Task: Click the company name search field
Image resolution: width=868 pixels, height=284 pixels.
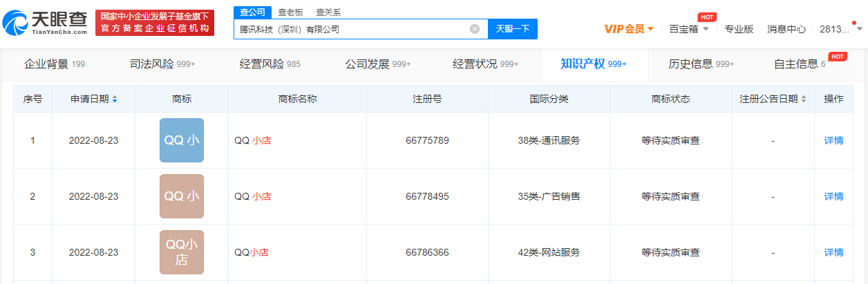Action: (349, 29)
